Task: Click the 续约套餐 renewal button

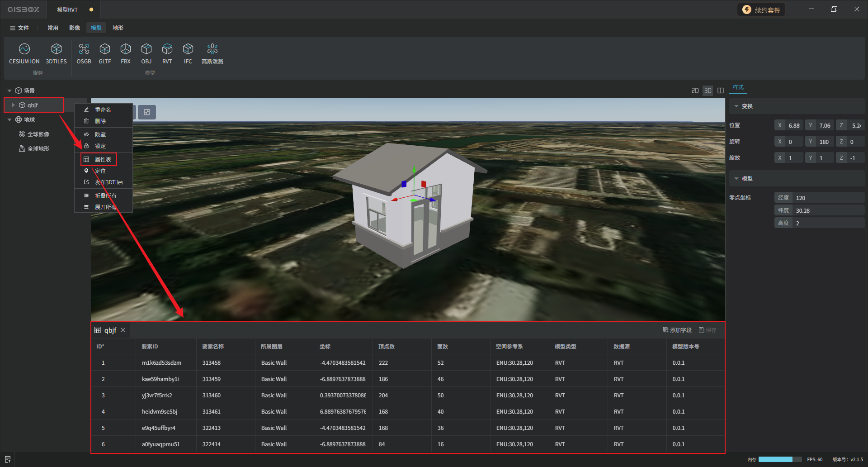Action: point(761,10)
